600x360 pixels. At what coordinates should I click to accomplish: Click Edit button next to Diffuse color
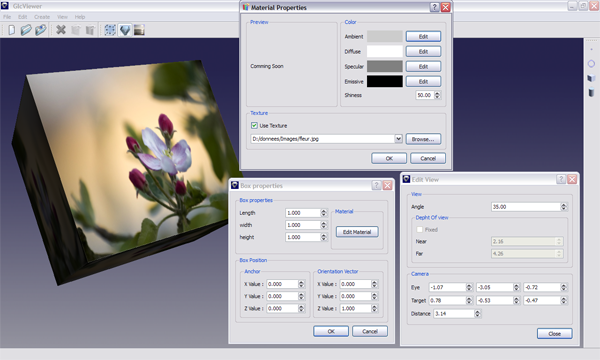pos(423,51)
